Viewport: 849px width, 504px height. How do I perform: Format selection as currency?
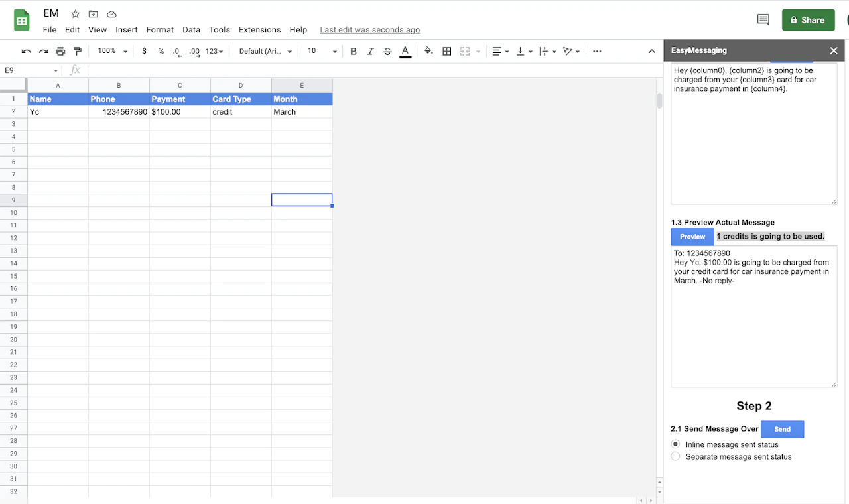pyautogui.click(x=144, y=51)
